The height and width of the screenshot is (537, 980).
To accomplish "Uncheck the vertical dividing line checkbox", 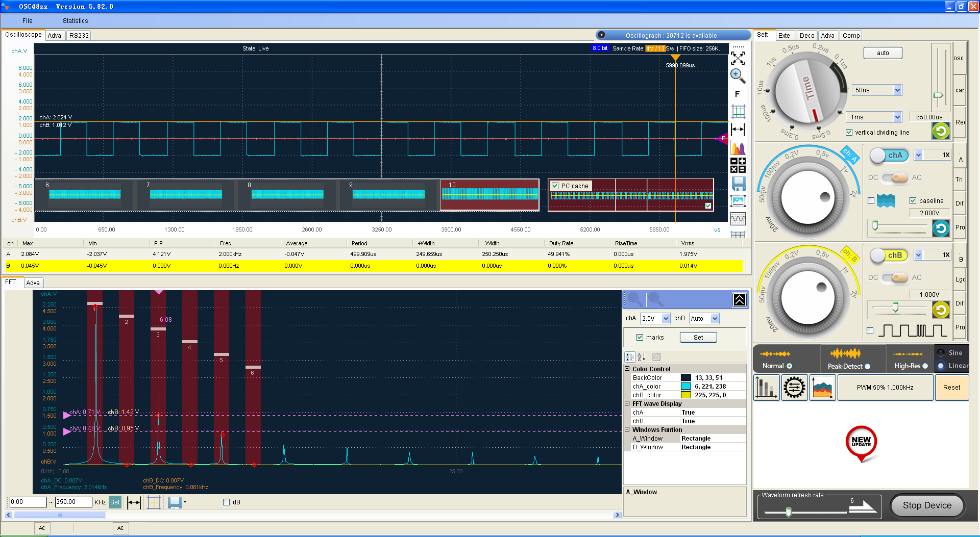I will (849, 133).
